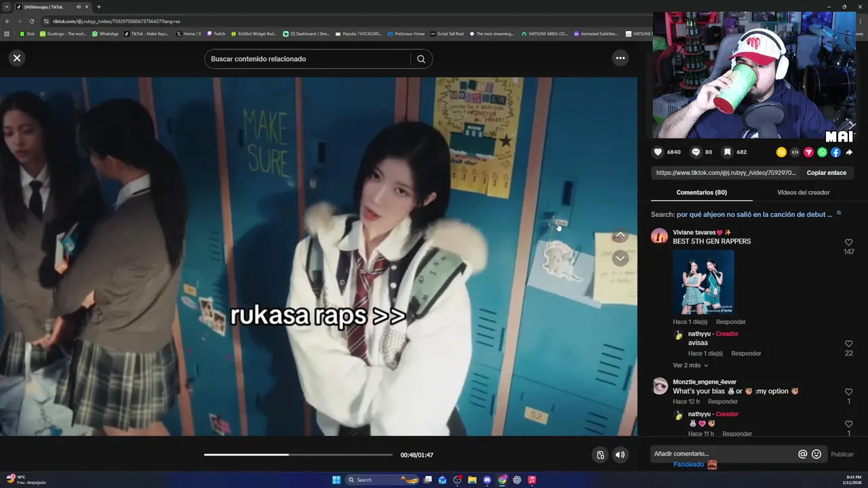Image resolution: width=868 pixels, height=488 pixels.
Task: Open the apps grid in bookmarks bar
Action: click(7, 33)
